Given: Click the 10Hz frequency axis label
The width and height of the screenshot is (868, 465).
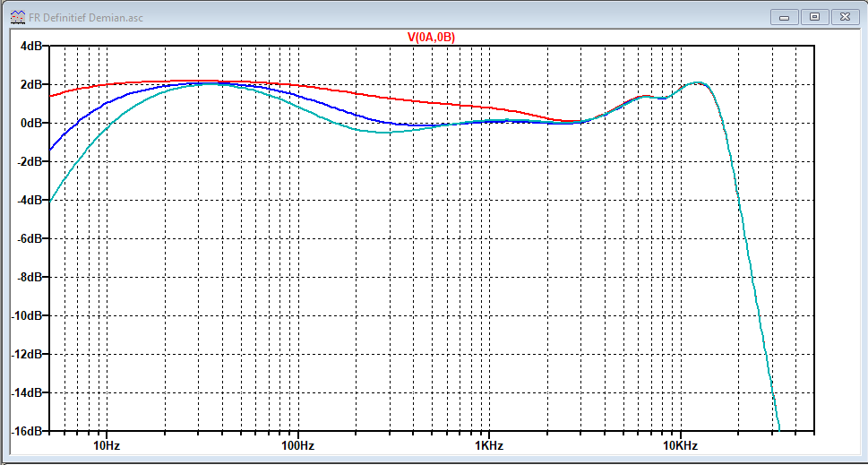Looking at the screenshot, I should (107, 445).
